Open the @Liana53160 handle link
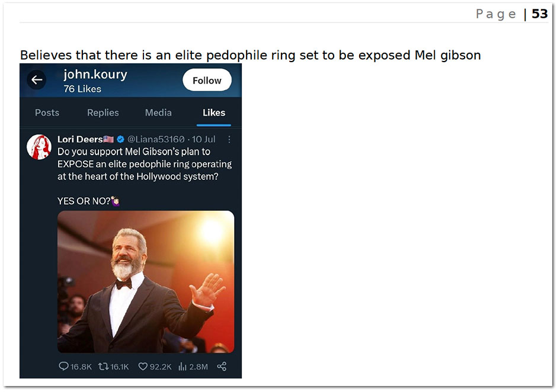Image resolution: width=557 pixels, height=392 pixels. click(156, 139)
